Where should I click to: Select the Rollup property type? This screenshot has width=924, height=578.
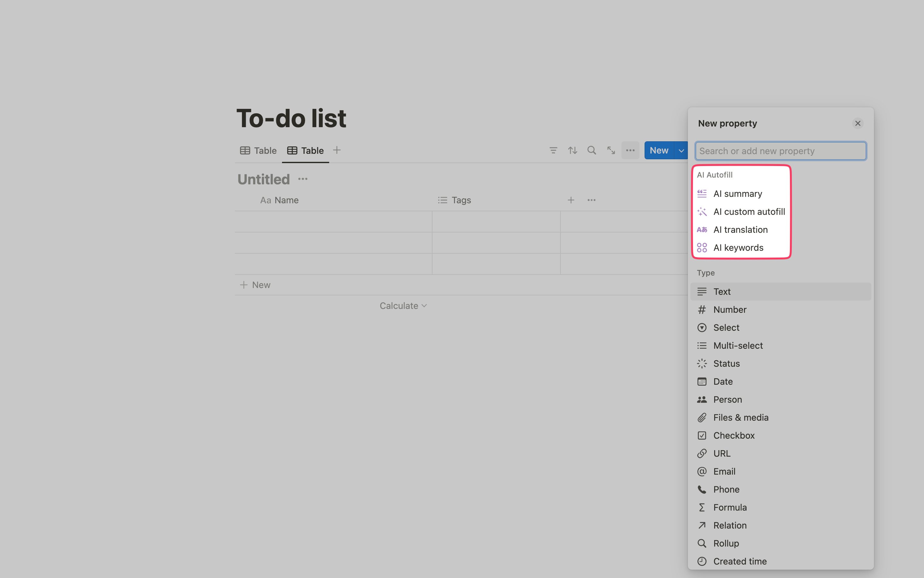click(781, 543)
